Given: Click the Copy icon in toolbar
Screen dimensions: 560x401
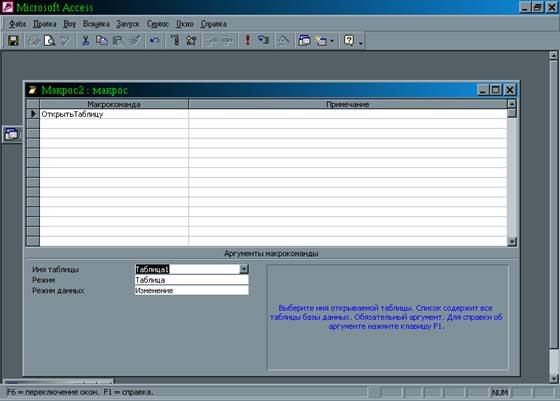Looking at the screenshot, I should pos(102,41).
